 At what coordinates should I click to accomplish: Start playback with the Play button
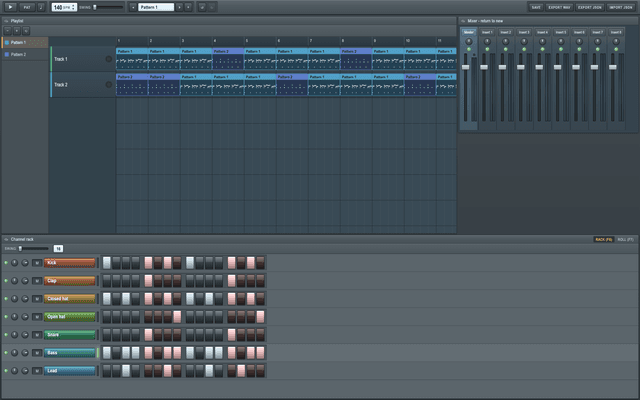(10, 7)
